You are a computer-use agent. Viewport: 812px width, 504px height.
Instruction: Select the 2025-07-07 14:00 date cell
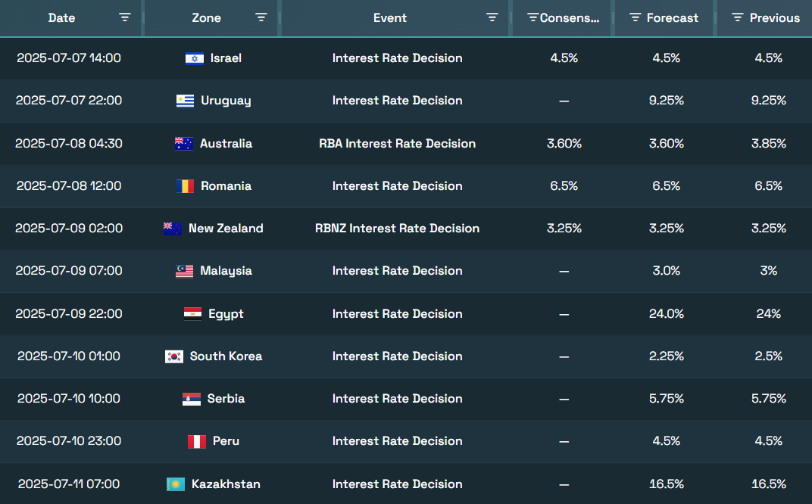point(69,58)
